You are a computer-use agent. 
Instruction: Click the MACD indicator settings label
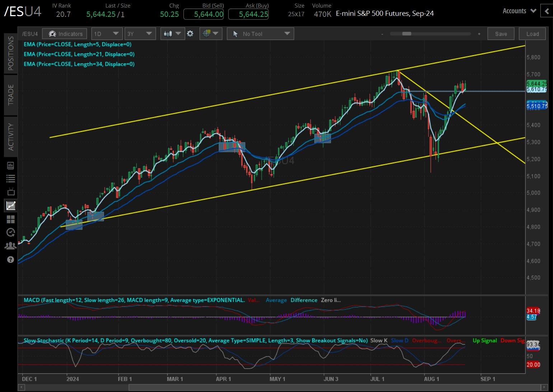pos(134,300)
